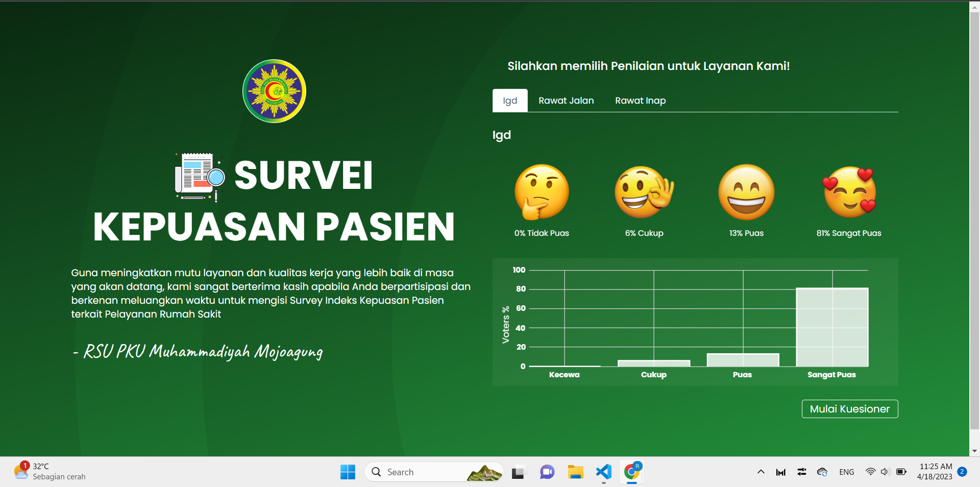
Task: Switch to the Rawat Jalan tab
Action: (x=566, y=101)
